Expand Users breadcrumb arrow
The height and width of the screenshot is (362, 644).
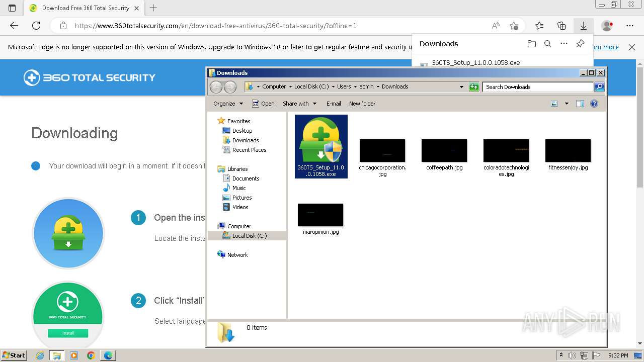coord(355,87)
